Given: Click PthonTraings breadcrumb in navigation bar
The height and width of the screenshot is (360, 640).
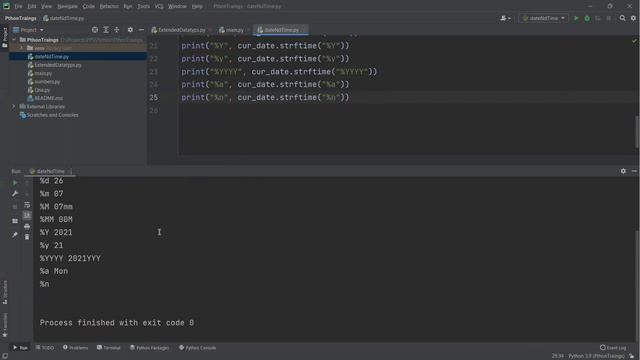Looking at the screenshot, I should pyautogui.click(x=20, y=18).
